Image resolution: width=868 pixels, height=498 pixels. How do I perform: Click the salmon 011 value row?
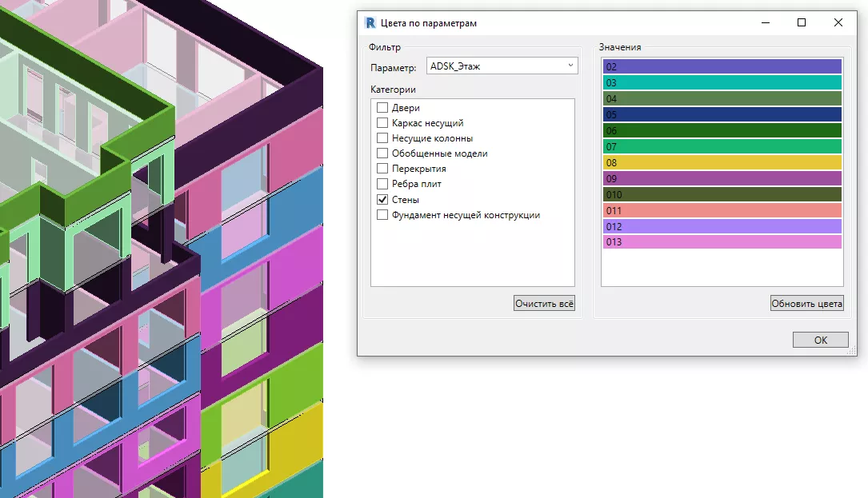tap(722, 211)
